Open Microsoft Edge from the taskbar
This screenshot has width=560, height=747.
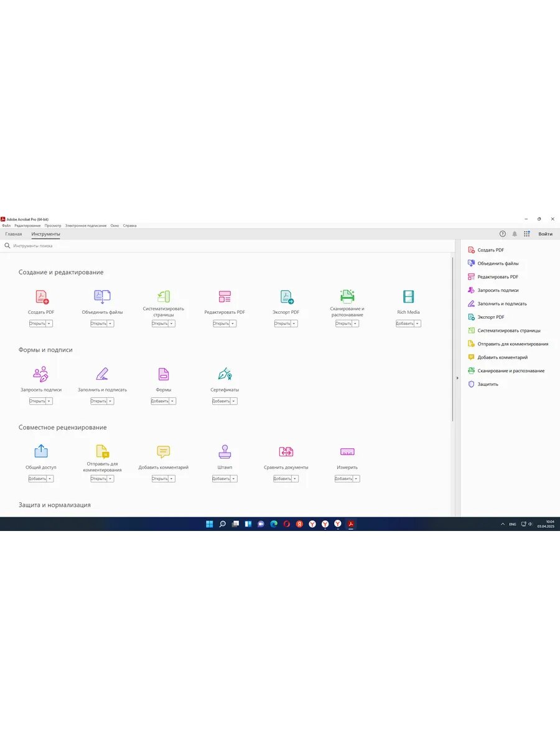click(274, 524)
